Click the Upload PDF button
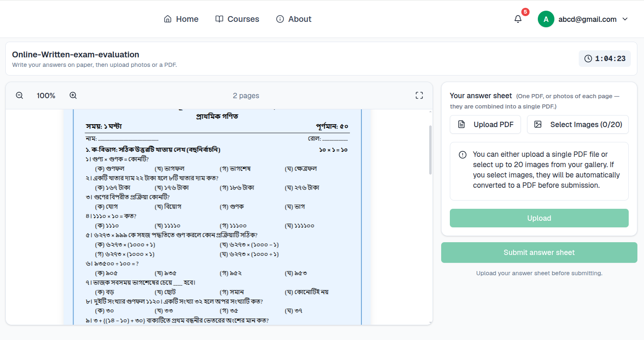Image resolution: width=644 pixels, height=340 pixels. tap(485, 125)
